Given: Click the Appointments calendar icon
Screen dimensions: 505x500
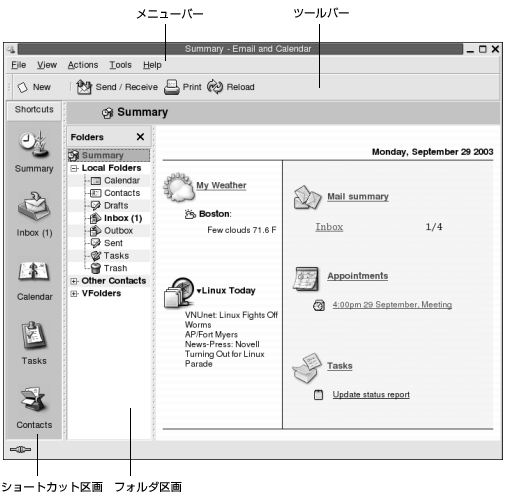Looking at the screenshot, I should click(x=306, y=279).
